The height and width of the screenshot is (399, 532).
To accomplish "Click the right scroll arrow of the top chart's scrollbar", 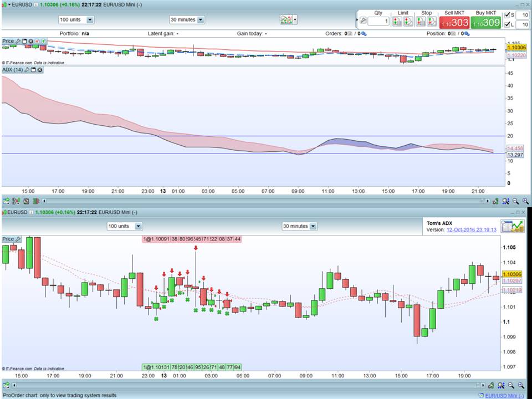I will [488, 201].
